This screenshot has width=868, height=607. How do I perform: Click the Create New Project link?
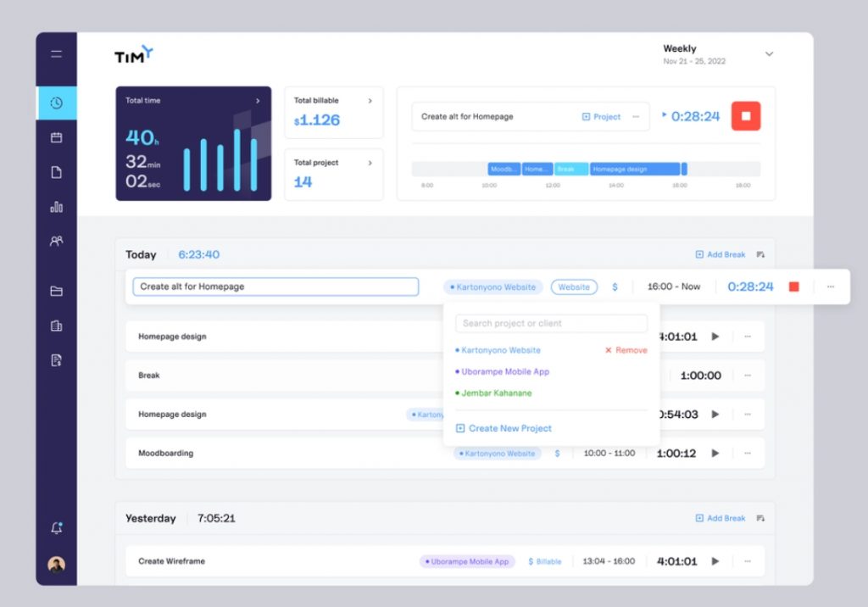(x=509, y=428)
